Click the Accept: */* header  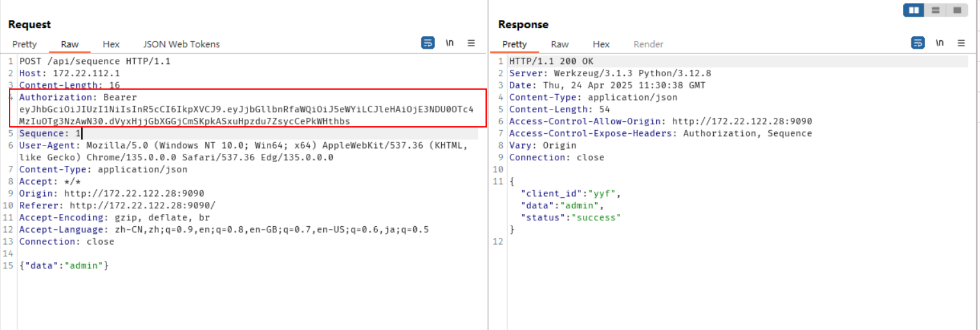coord(50,182)
